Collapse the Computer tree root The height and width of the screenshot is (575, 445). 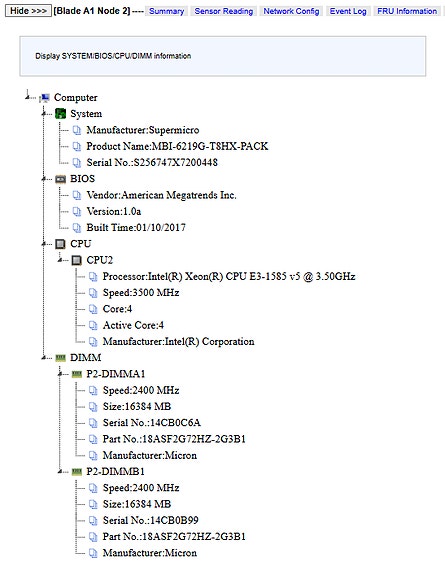coord(27,96)
